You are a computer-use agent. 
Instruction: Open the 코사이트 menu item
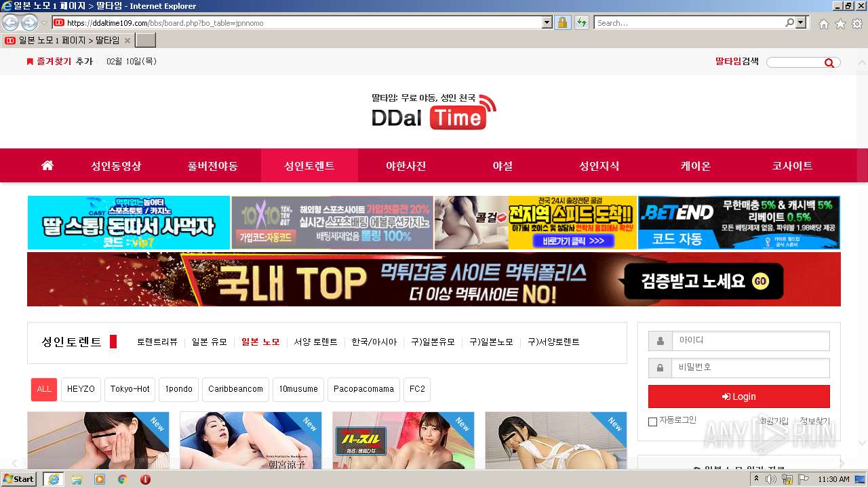click(792, 165)
